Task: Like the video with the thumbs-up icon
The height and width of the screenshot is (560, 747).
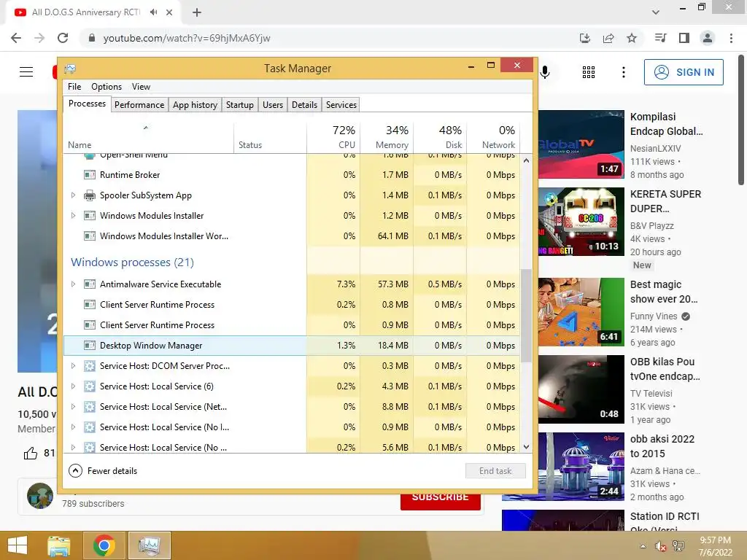Action: pyautogui.click(x=31, y=453)
